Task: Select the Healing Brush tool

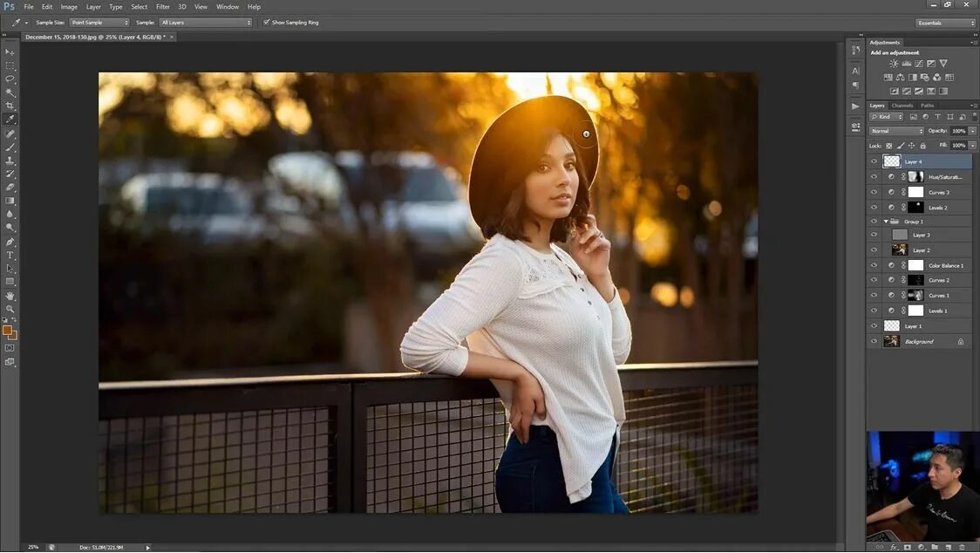Action: 10,133
